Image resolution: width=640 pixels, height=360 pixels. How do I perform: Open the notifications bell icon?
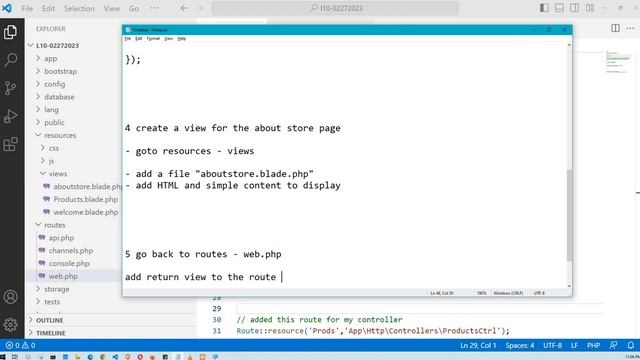631,345
